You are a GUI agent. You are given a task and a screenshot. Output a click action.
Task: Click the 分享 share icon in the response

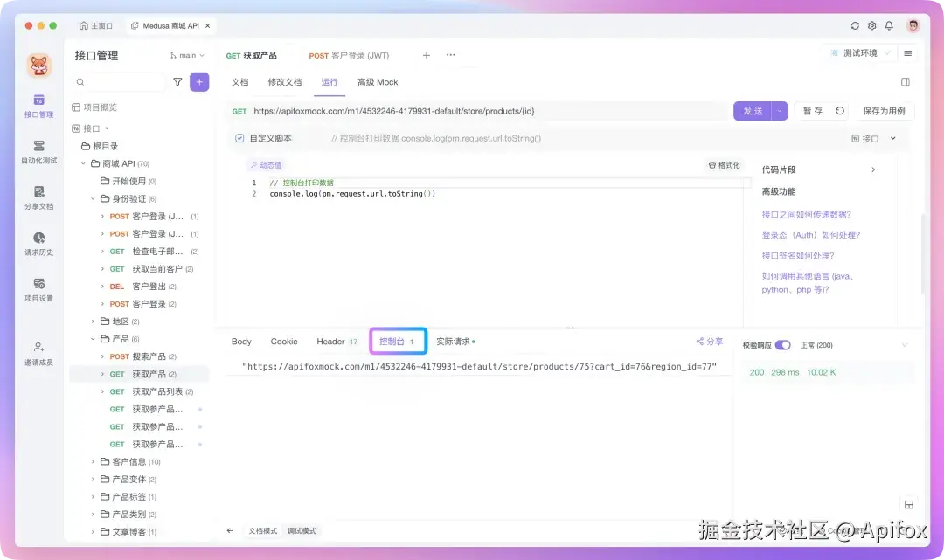pyautogui.click(x=709, y=342)
